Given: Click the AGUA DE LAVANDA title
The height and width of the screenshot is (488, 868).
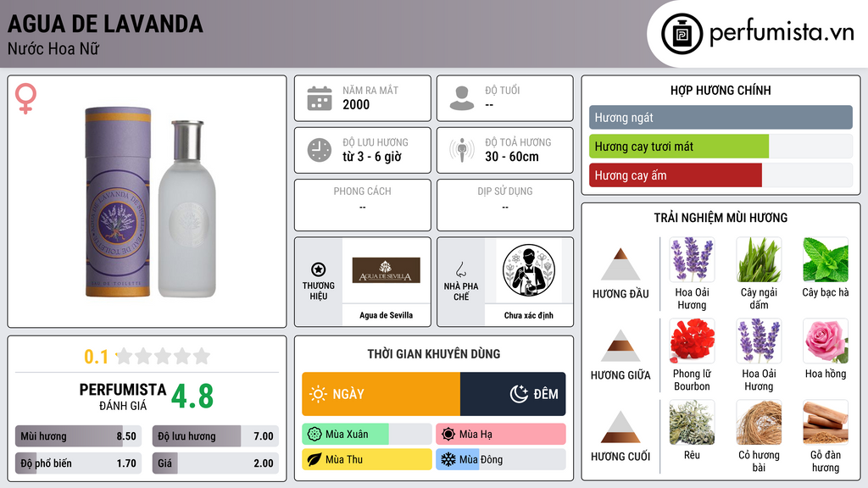Looking at the screenshot, I should tap(105, 25).
